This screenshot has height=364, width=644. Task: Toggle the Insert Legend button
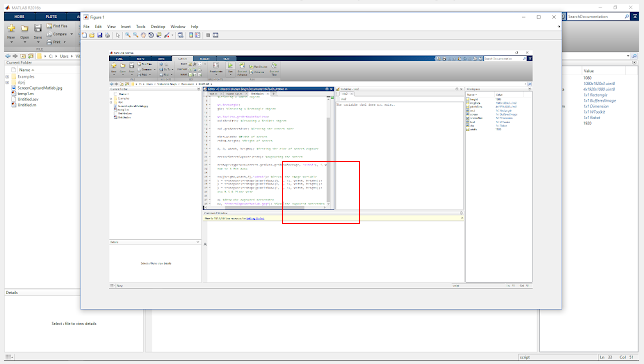click(198, 35)
